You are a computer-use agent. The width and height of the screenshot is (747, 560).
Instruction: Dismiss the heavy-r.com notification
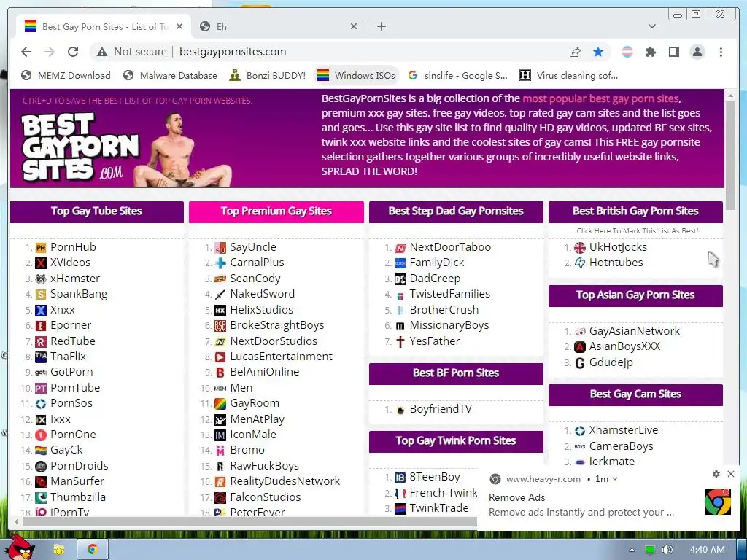(x=731, y=474)
